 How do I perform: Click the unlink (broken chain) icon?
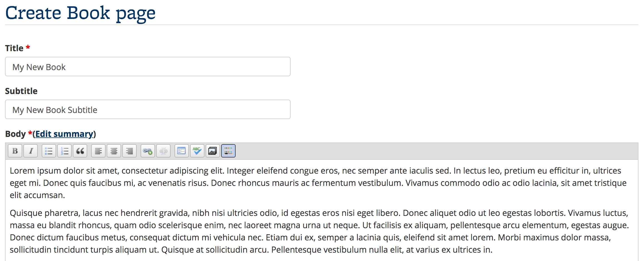163,151
